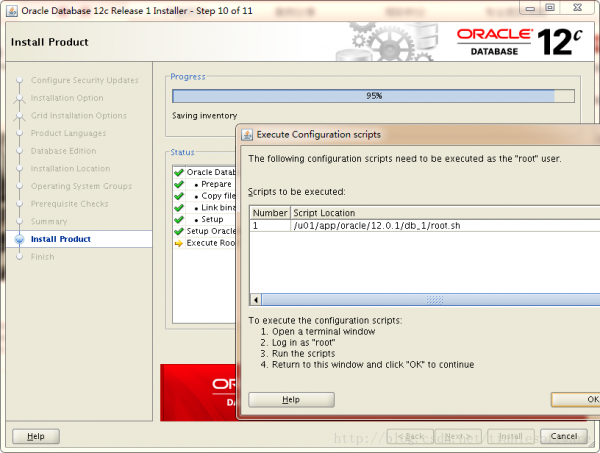This screenshot has width=600, height=453.
Task: Select Configure Security Updates step
Action: click(85, 80)
